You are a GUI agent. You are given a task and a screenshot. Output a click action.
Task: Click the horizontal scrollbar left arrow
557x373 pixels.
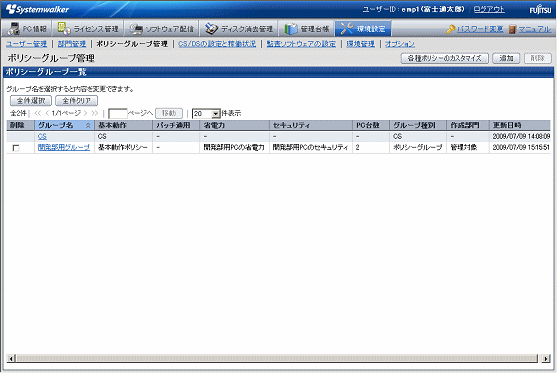(11, 358)
